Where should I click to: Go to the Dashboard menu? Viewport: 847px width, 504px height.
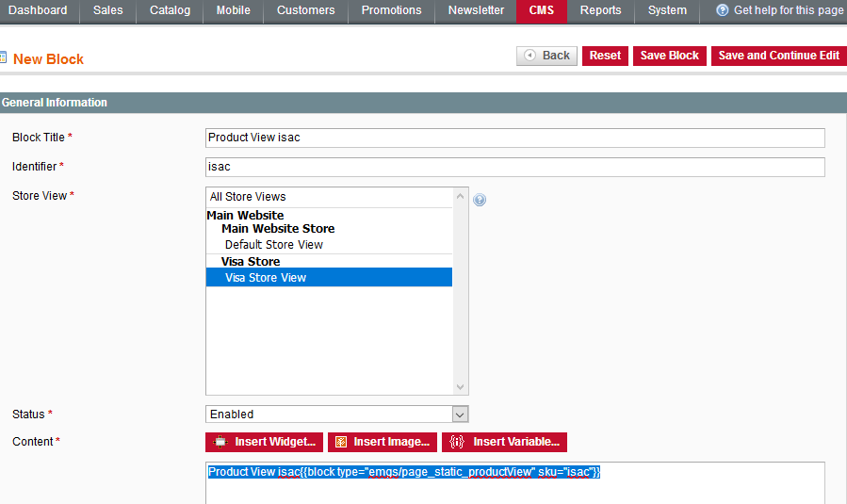tap(38, 10)
